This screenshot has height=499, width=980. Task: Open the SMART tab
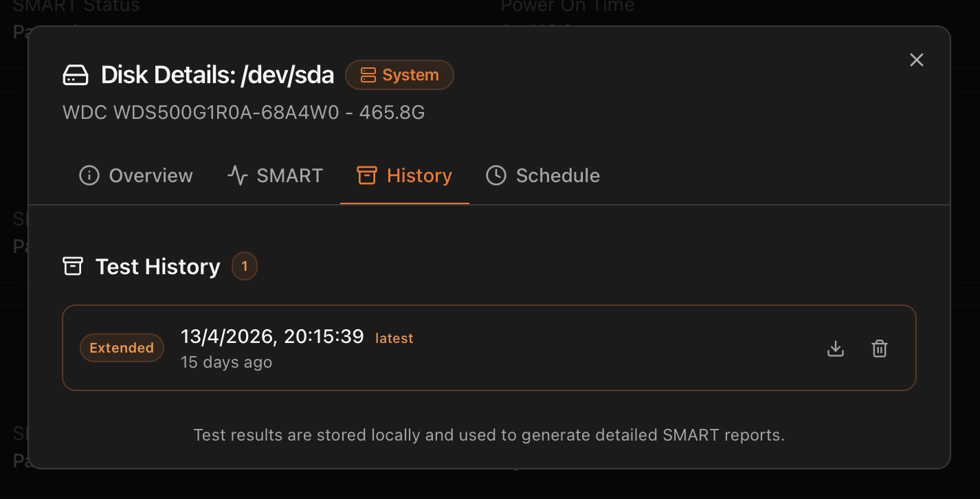[275, 175]
